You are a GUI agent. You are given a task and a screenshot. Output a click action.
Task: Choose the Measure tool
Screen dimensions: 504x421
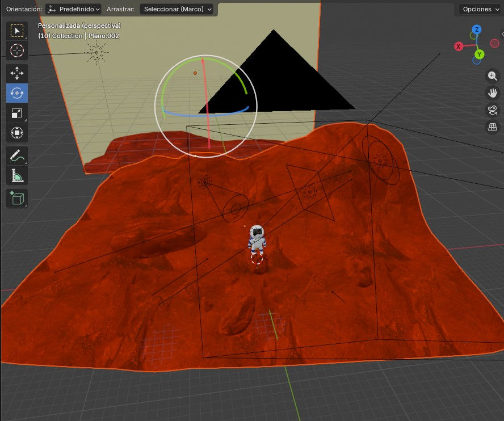pos(17,175)
